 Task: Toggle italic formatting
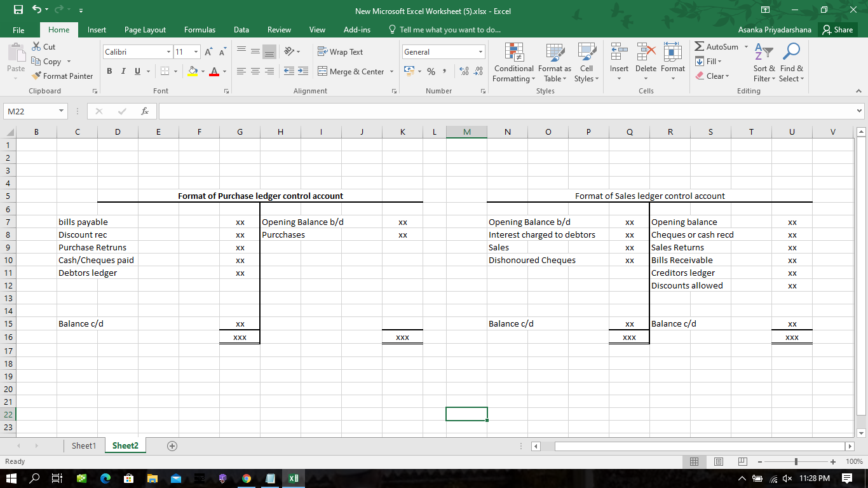[122, 71]
